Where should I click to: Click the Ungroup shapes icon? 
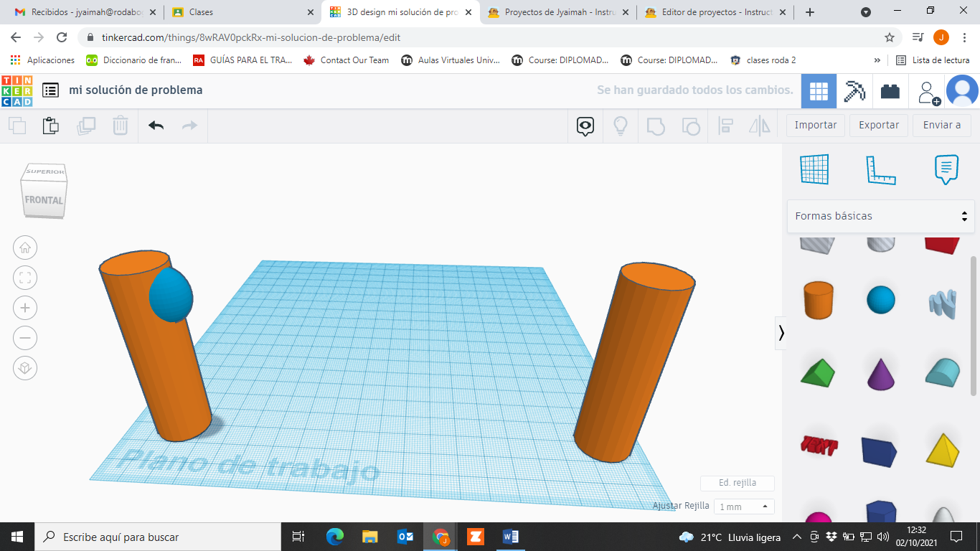point(690,126)
